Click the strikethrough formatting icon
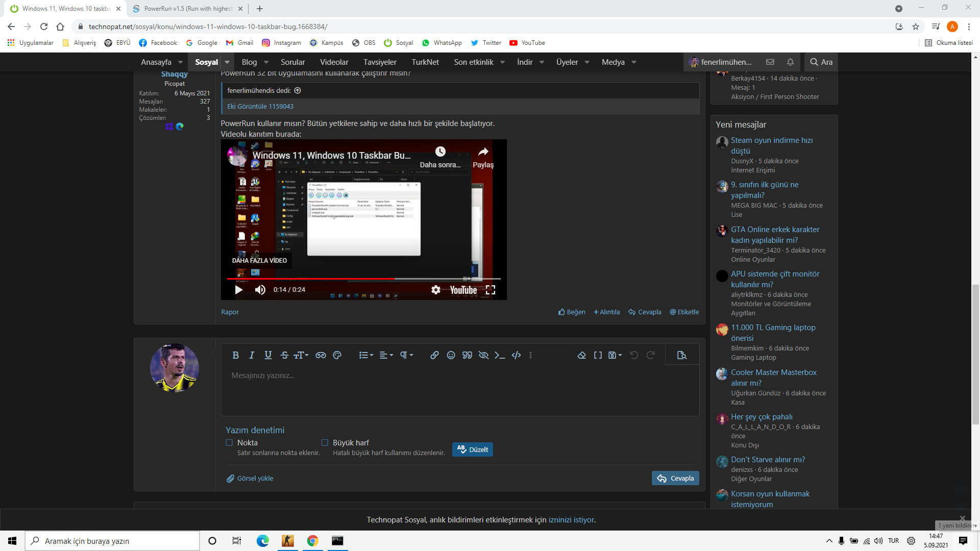Viewport: 980px width, 551px height. pyautogui.click(x=284, y=355)
